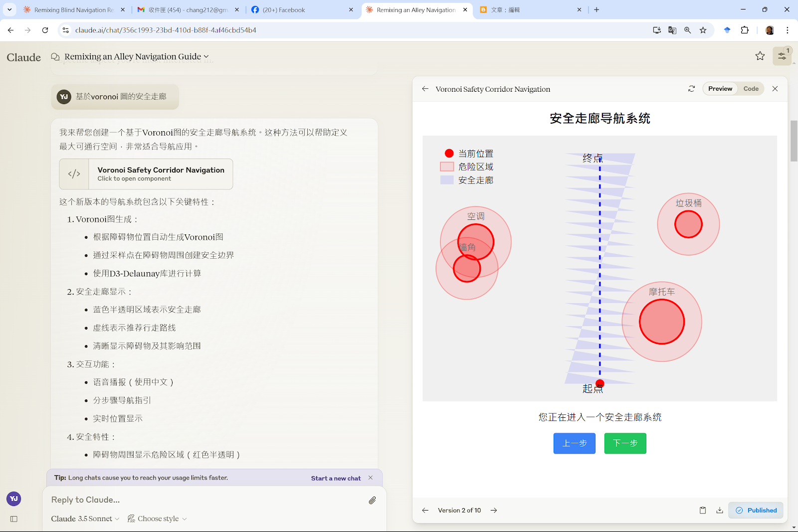Click the 垃圾桶 obstacle circle
Screen dimensions: 798x532
(688, 224)
